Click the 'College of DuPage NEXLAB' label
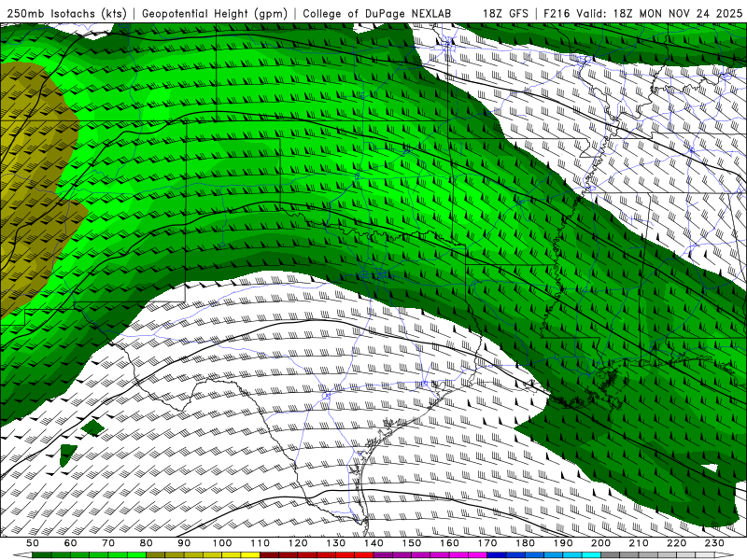Viewport: 747px width, 560px height. pos(377,14)
